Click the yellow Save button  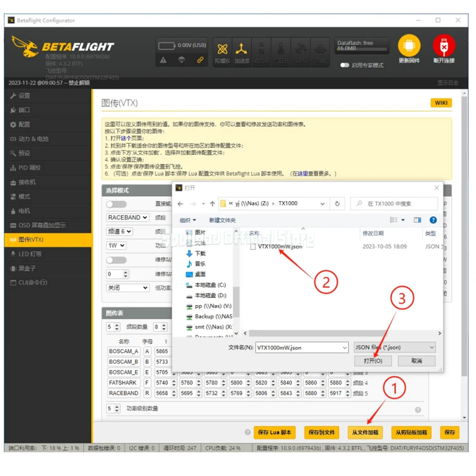pos(450,432)
